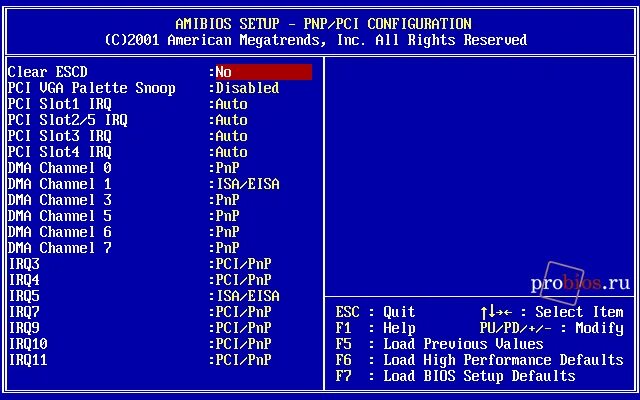Click PCI/PnP value for IRQ9
Screen dimensions: 640x400
tap(243, 328)
